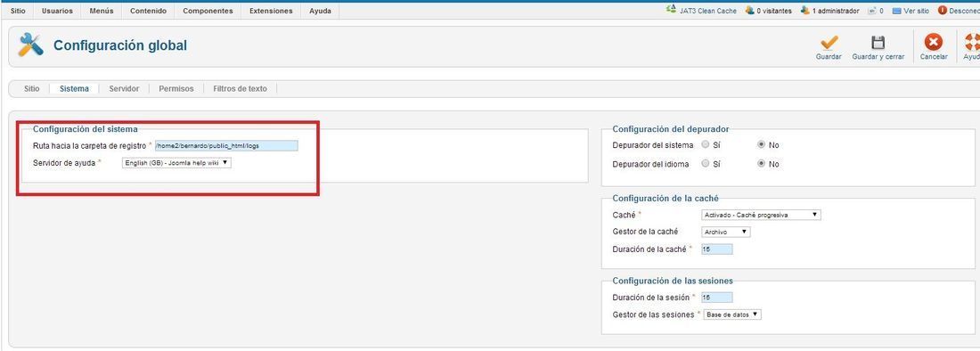Click the 0 visitantes text
The image size is (980, 351).
coord(773,12)
